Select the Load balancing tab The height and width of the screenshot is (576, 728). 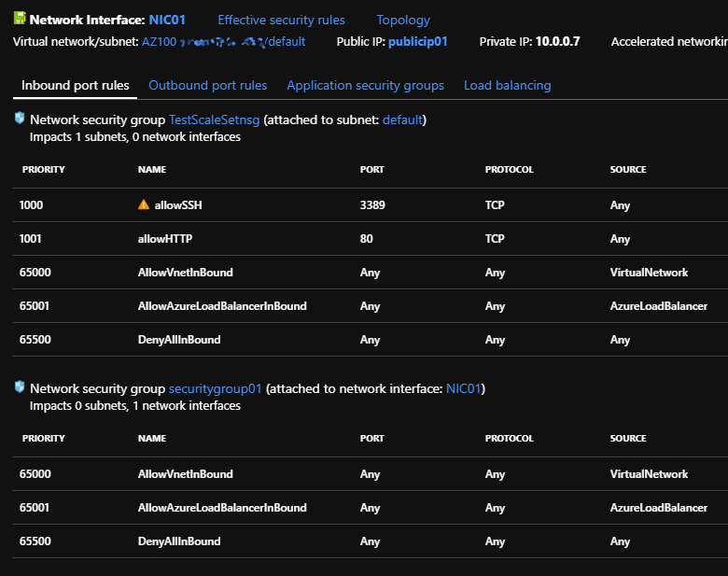tap(507, 85)
